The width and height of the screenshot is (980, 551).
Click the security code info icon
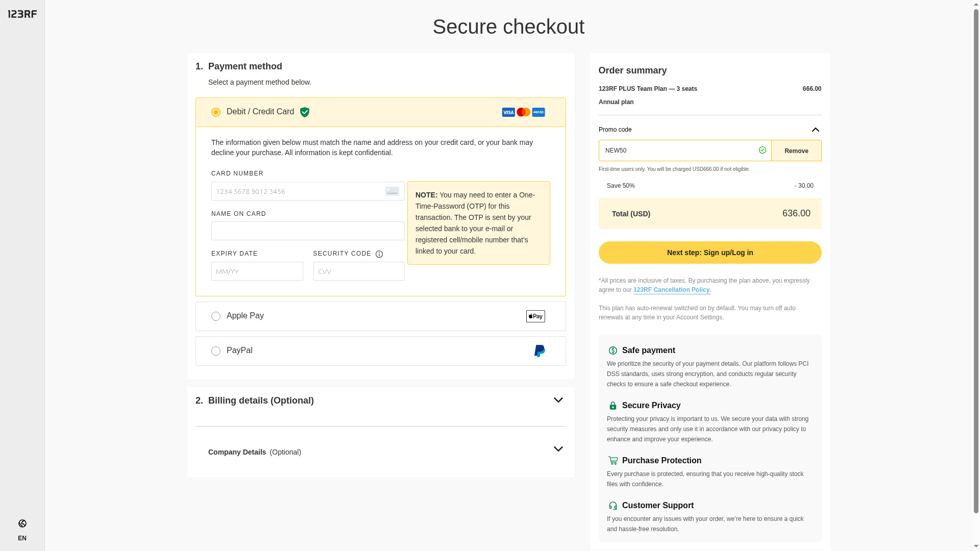(379, 254)
